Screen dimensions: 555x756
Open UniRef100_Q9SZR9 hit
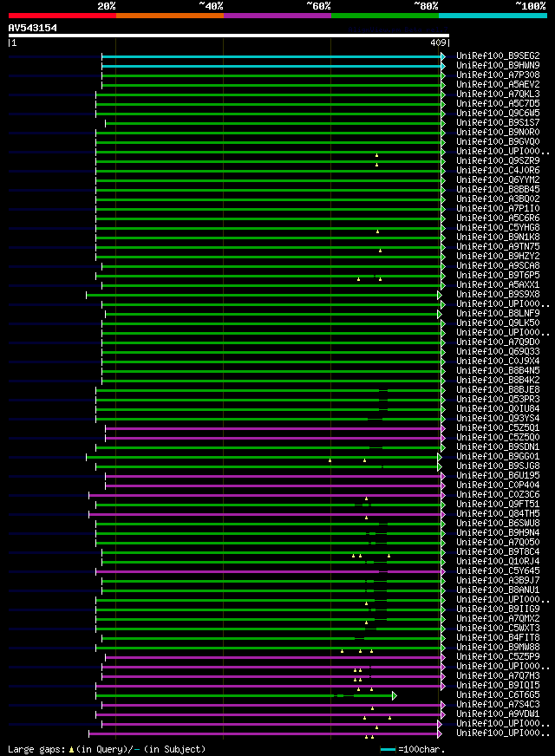coord(498,160)
